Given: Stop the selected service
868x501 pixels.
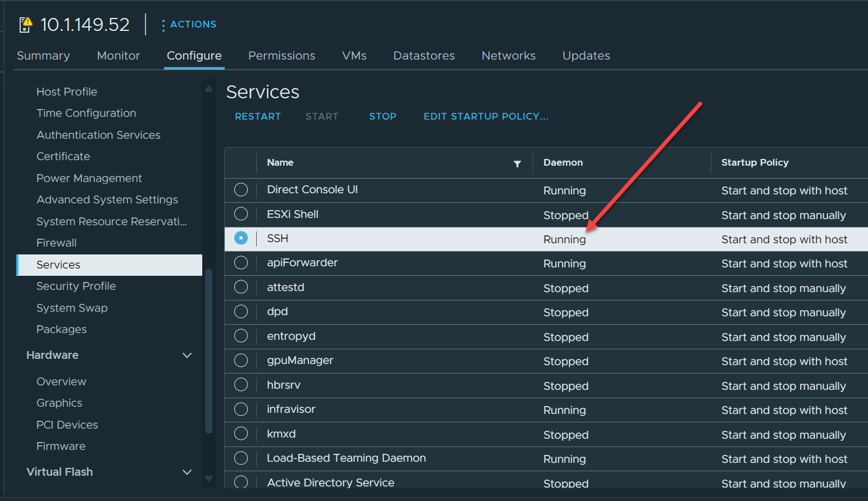Looking at the screenshot, I should click(383, 116).
